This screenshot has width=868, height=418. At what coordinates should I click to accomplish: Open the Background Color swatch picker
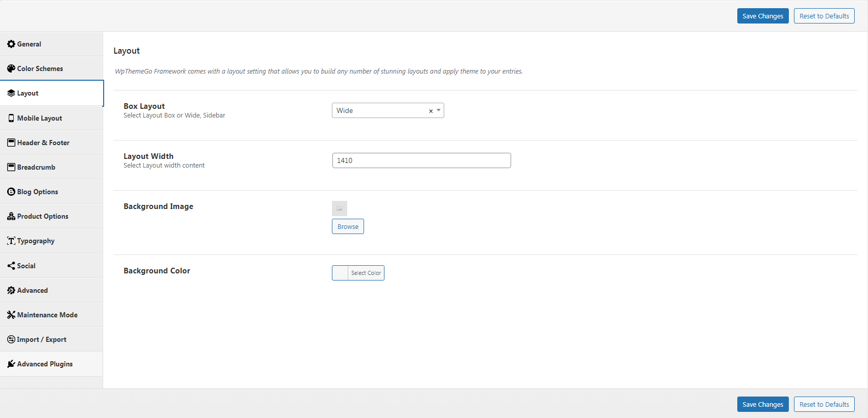tap(341, 273)
